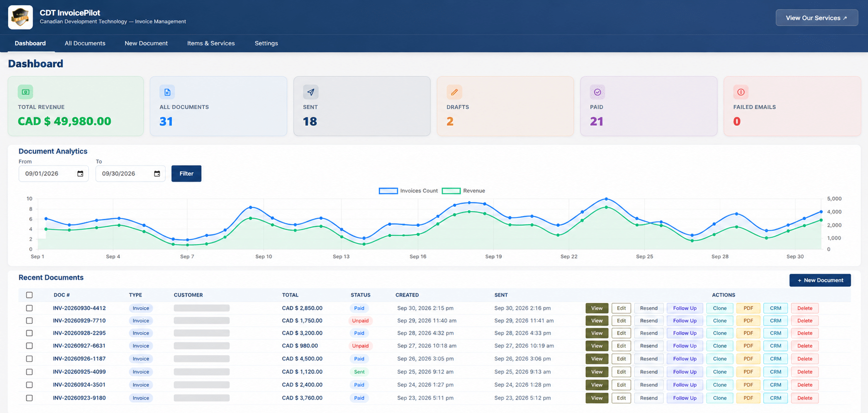The width and height of the screenshot is (868, 413).
Task: Go to the New Document tab
Action: click(x=146, y=43)
